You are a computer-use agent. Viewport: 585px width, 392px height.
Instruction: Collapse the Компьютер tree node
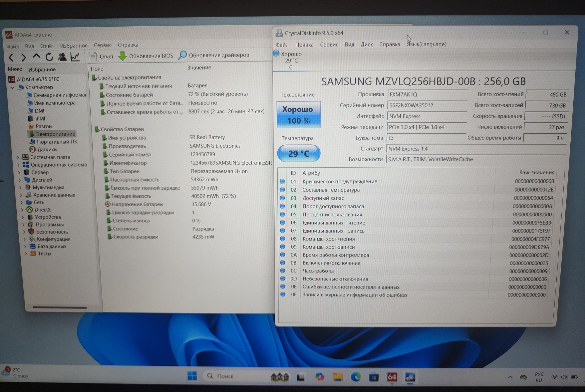12,87
